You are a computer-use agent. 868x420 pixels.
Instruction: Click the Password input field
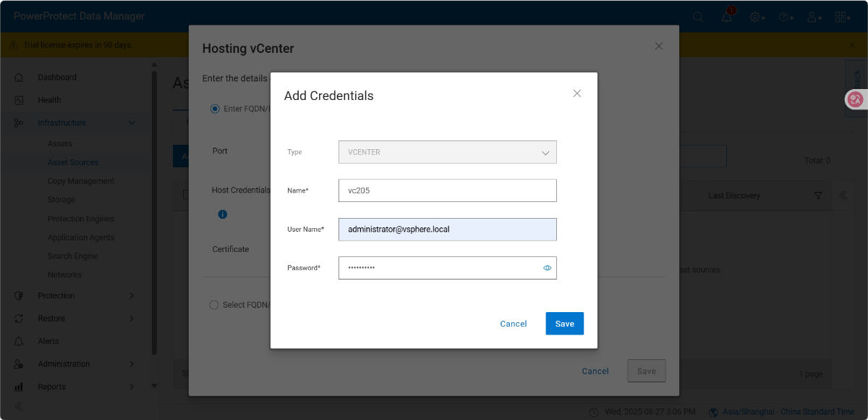[448, 268]
